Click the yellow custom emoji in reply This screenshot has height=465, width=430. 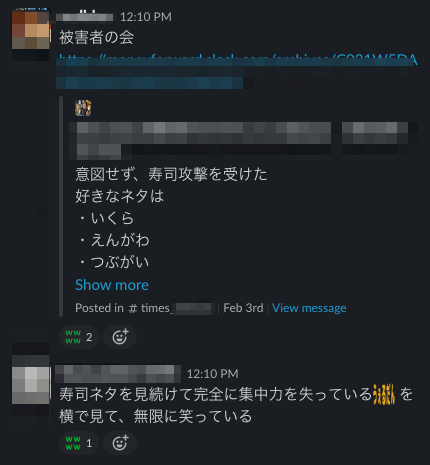(384, 394)
